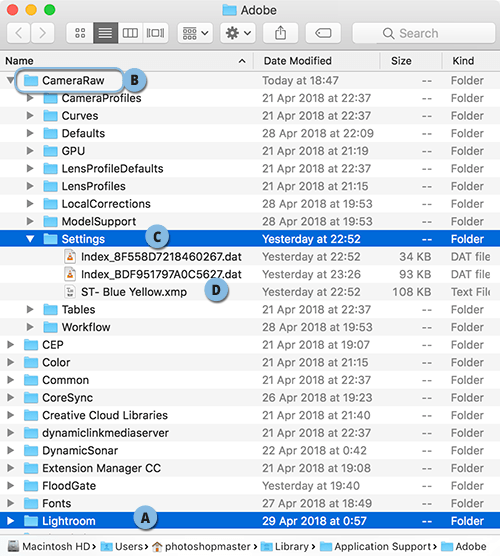Select the Extension Manager CC folder name
The image size is (500, 556).
pos(101,468)
